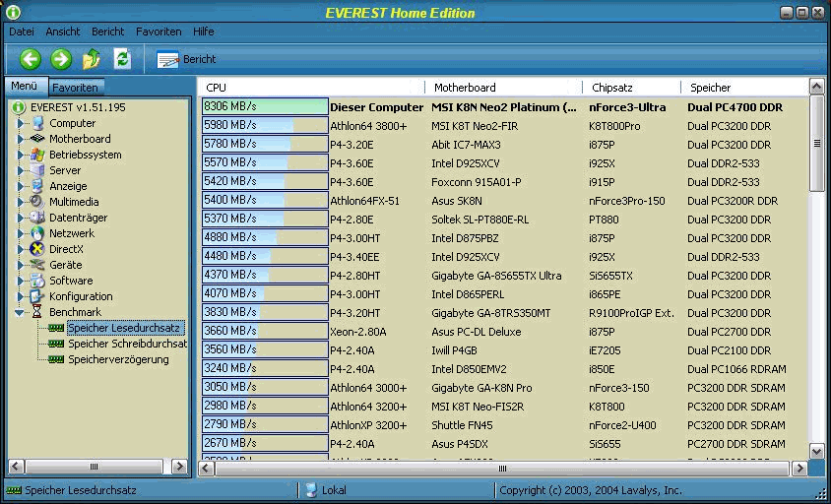Select the Motherboard icon in tree

pos(37,139)
